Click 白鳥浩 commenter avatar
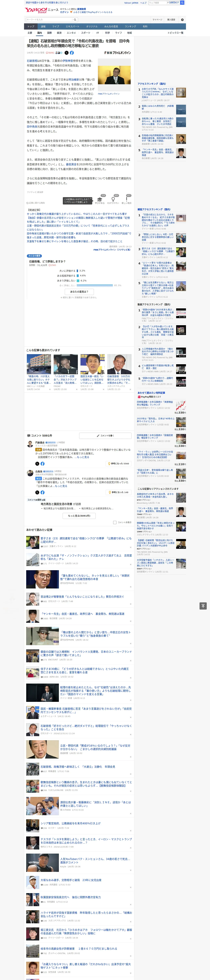Screen dimensions: 210x980 30,473
